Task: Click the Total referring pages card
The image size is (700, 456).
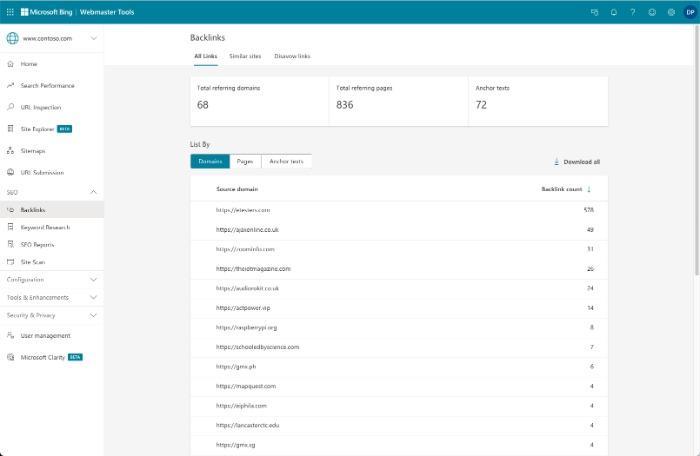Action: tap(399, 101)
